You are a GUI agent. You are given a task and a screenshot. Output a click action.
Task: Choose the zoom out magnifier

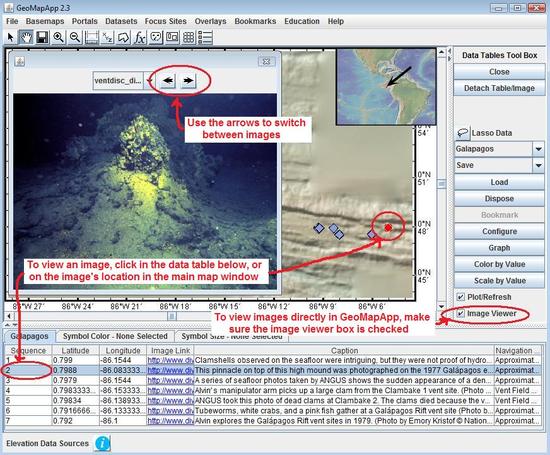[x=75, y=37]
